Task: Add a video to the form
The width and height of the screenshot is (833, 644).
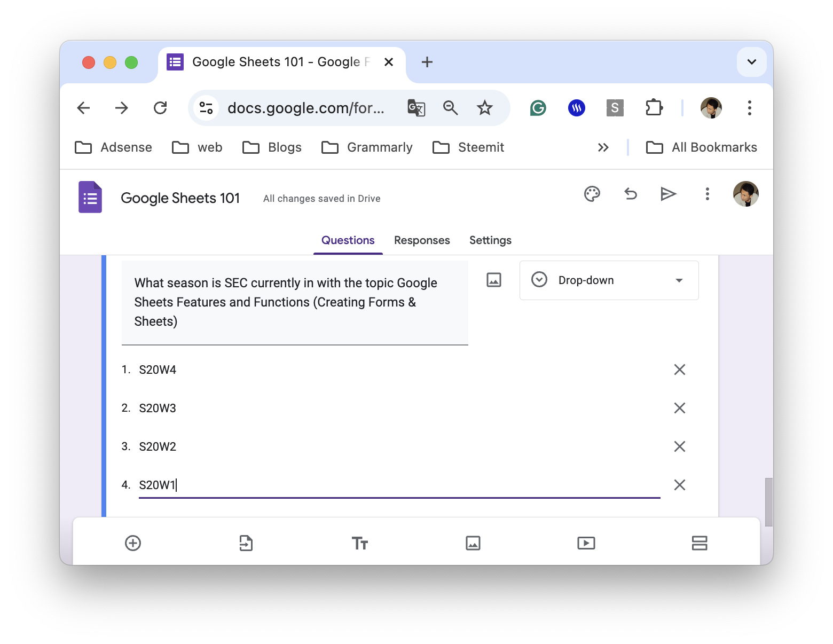Action: 586,543
